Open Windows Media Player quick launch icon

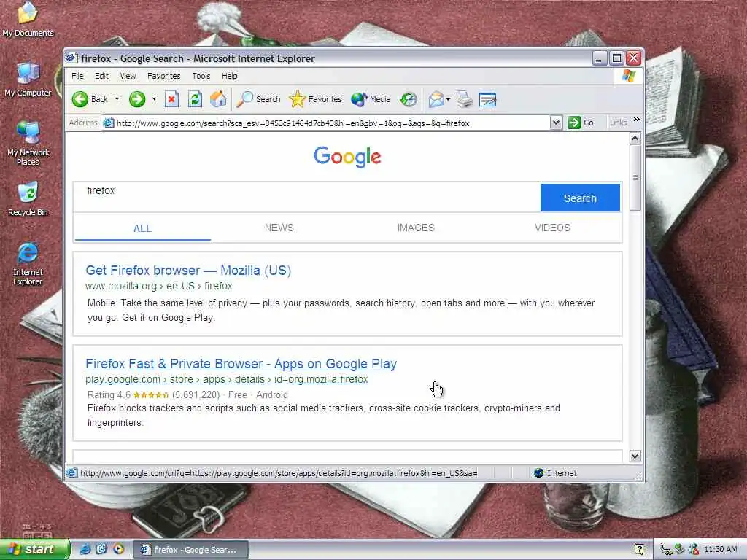(118, 549)
